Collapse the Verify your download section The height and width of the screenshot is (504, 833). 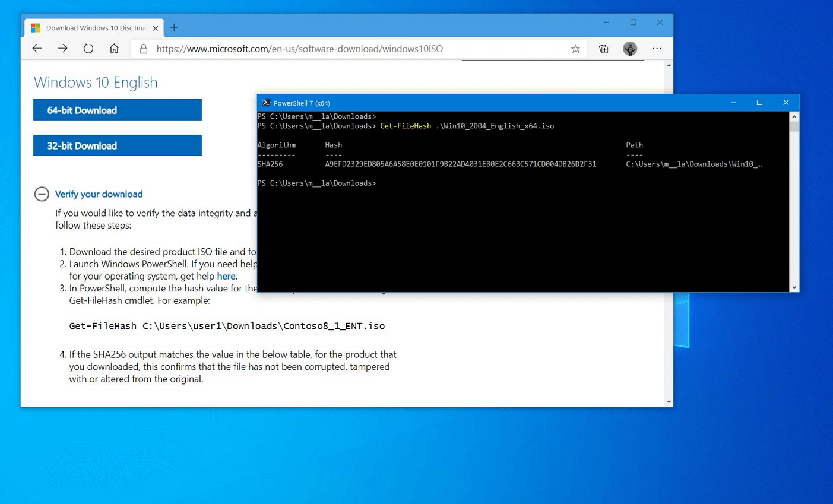[x=42, y=194]
